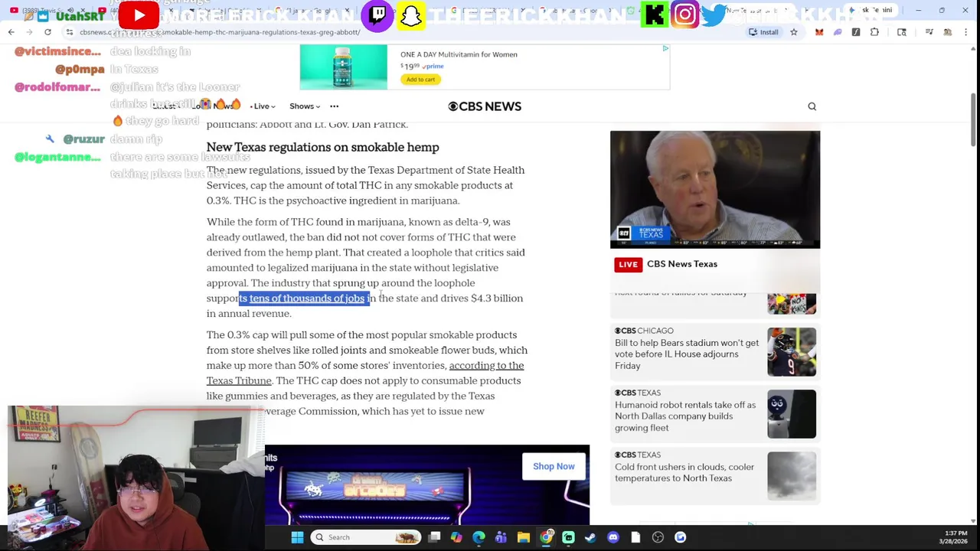Bookmark this page with the star icon
980x551 pixels.
(x=794, y=32)
